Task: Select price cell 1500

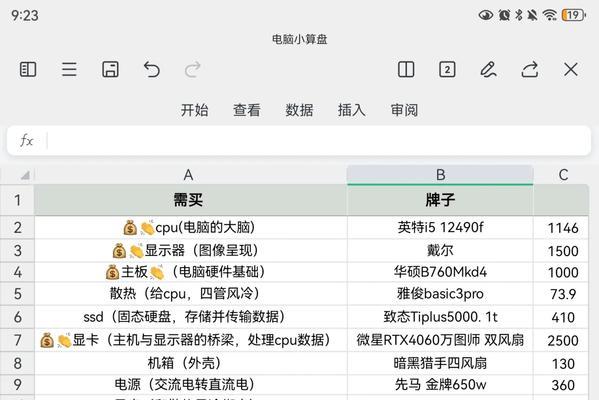Action: (561, 251)
